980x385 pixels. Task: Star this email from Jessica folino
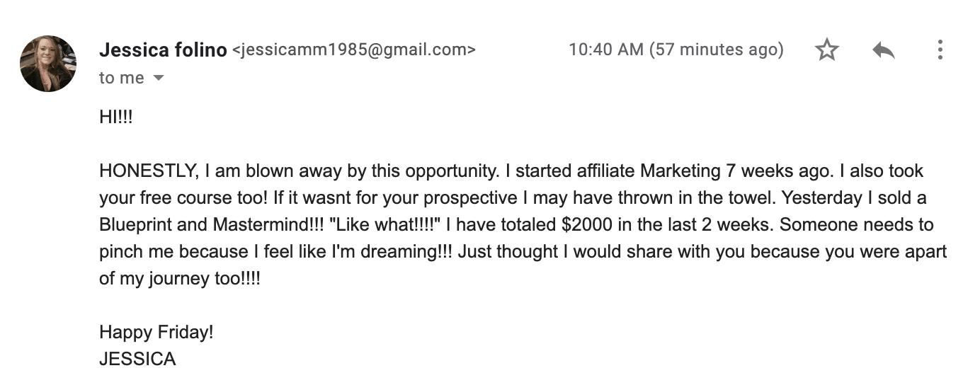point(826,50)
